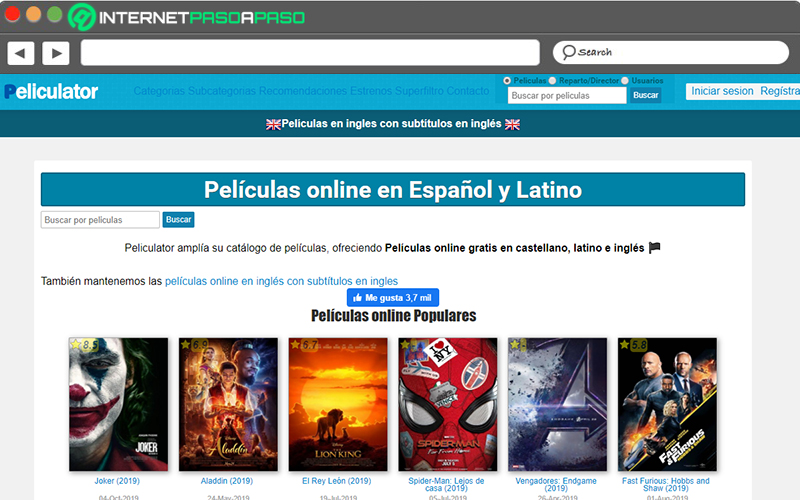Click the header Buscar por peliculas field
The height and width of the screenshot is (500, 800).
[x=567, y=95]
